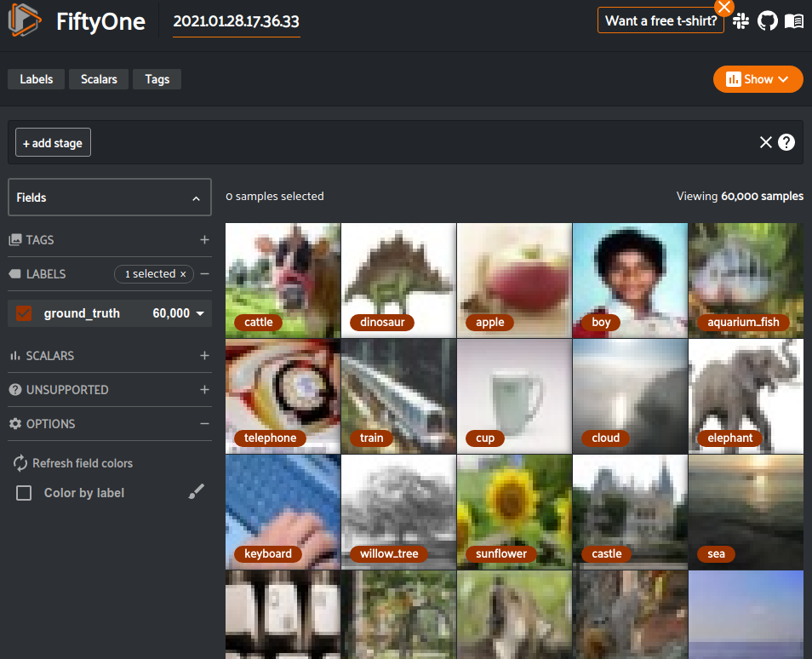Click the brush icon beside Color by label

tap(197, 491)
